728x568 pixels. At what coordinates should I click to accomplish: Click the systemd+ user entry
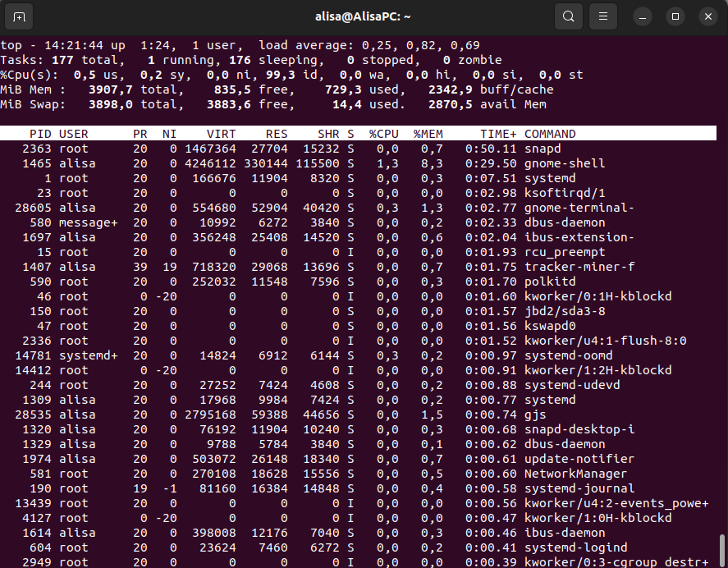click(88, 355)
